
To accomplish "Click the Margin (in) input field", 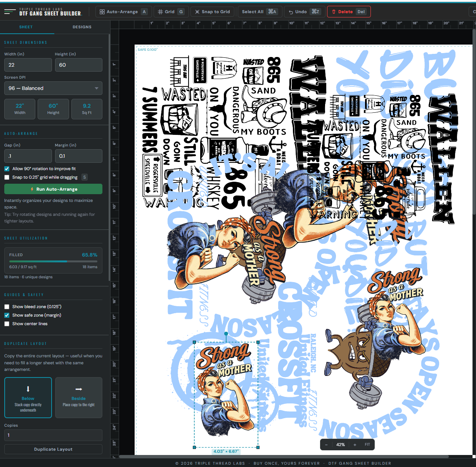I will [x=78, y=156].
